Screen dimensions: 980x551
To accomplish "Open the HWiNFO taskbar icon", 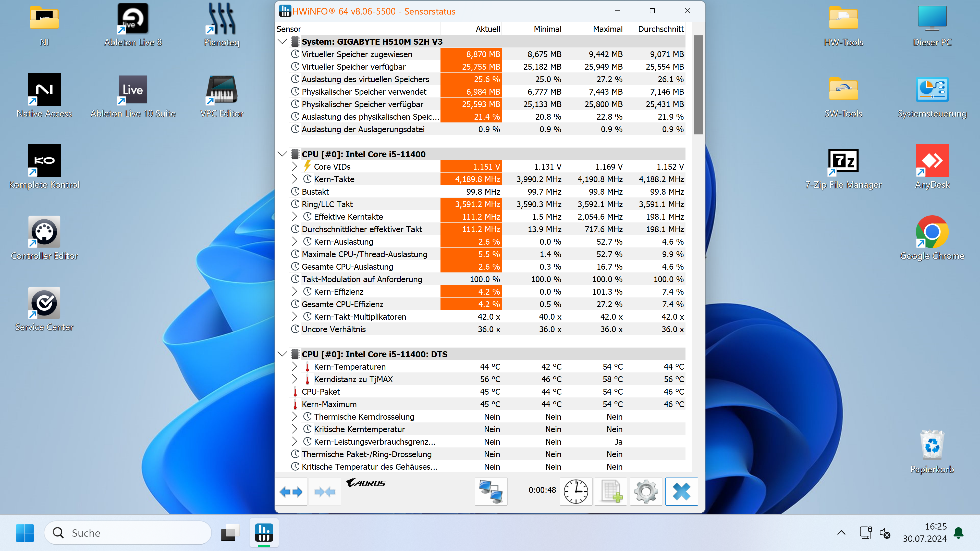I will coord(264,532).
